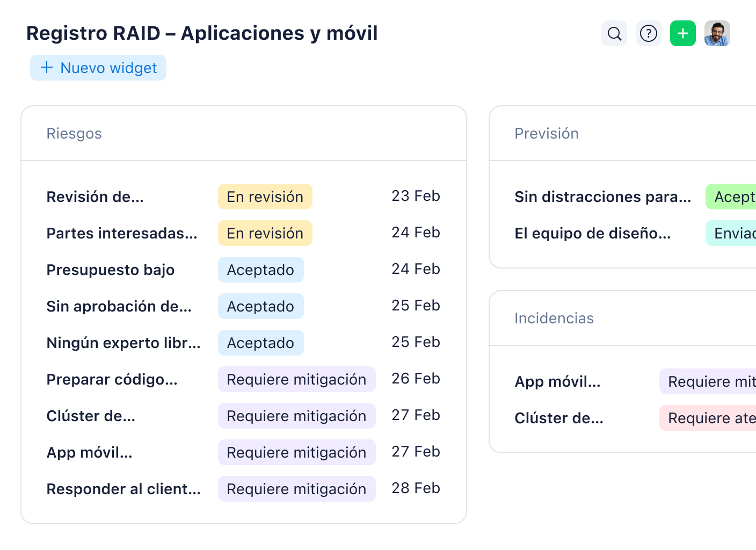Select the Requiere mitigación badge for Preparar código...

(x=296, y=379)
